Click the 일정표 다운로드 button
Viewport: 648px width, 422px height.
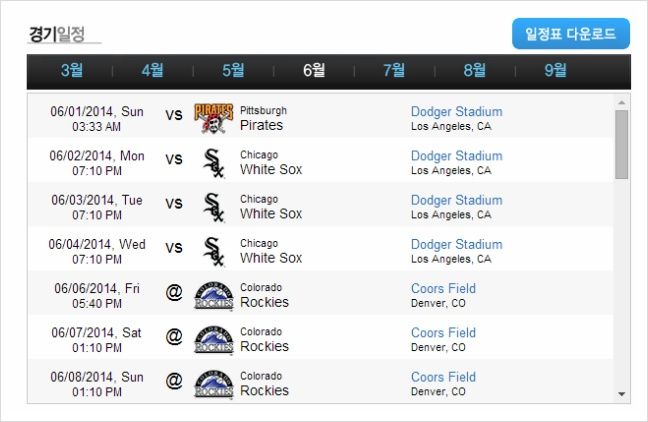click(x=571, y=33)
